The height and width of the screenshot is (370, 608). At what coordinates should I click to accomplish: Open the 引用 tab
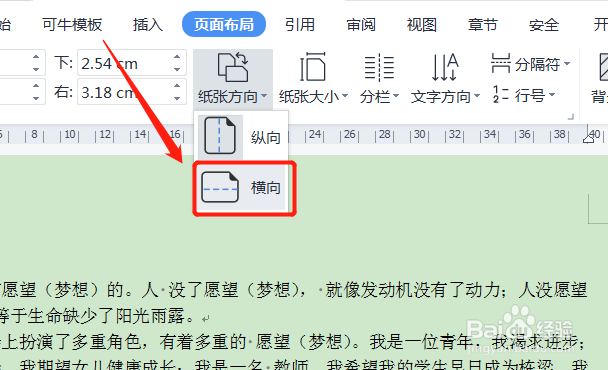tap(300, 24)
